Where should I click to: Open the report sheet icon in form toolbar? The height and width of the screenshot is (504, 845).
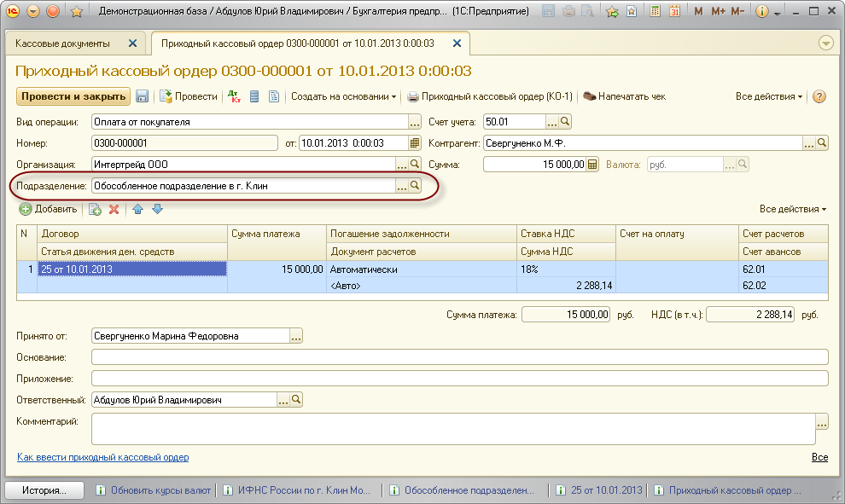click(274, 96)
